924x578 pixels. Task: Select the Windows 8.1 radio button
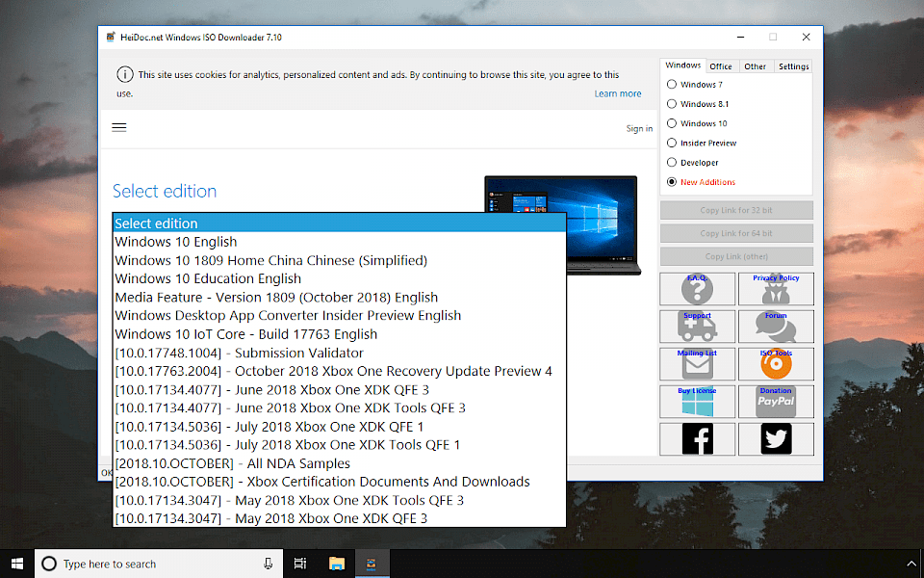(671, 104)
